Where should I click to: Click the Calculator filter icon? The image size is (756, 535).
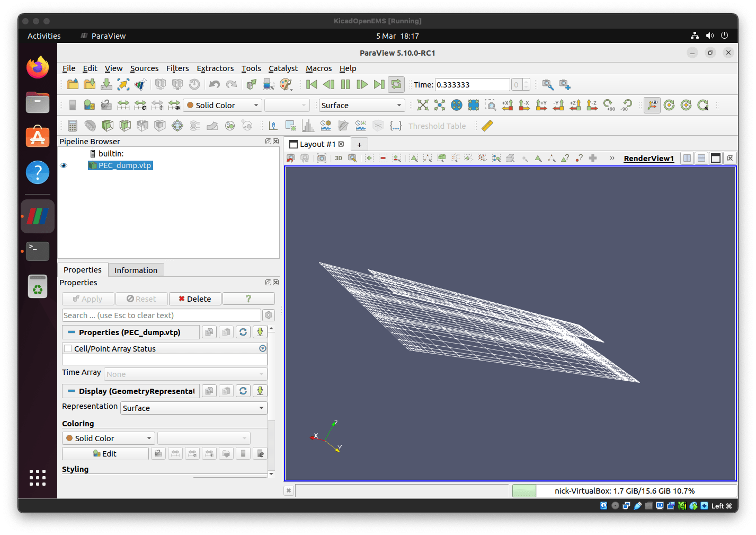point(73,126)
